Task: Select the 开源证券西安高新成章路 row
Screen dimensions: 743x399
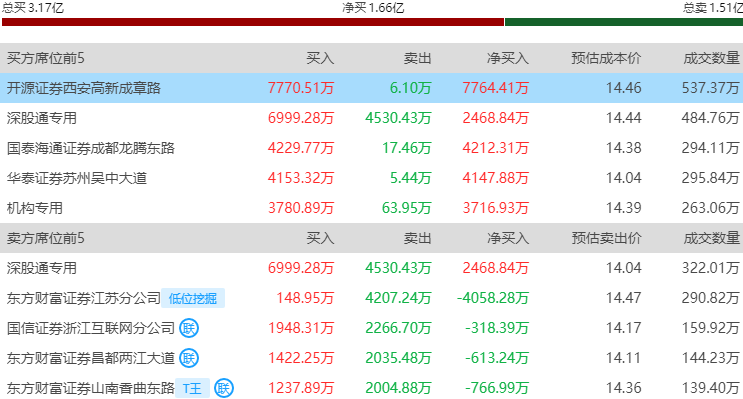Action: (x=372, y=88)
